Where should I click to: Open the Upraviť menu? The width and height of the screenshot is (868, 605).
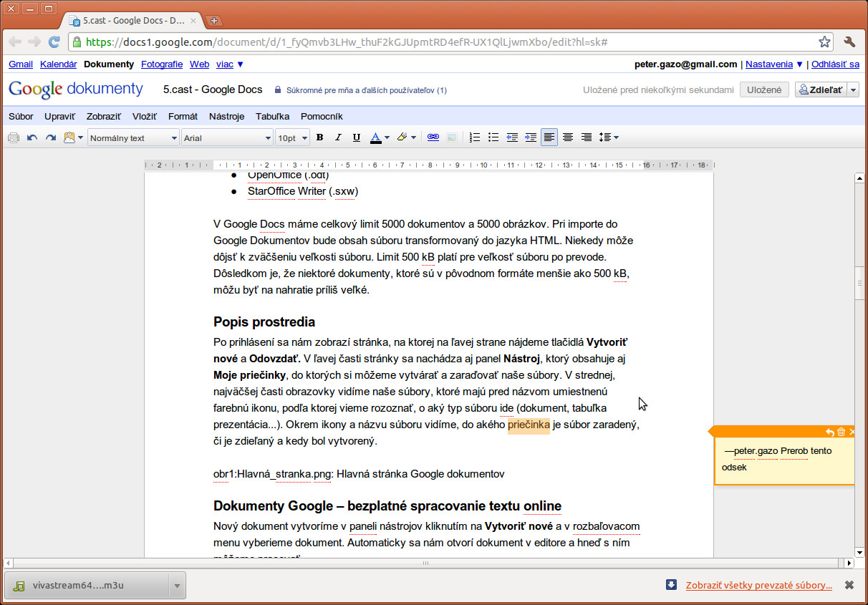(x=59, y=116)
